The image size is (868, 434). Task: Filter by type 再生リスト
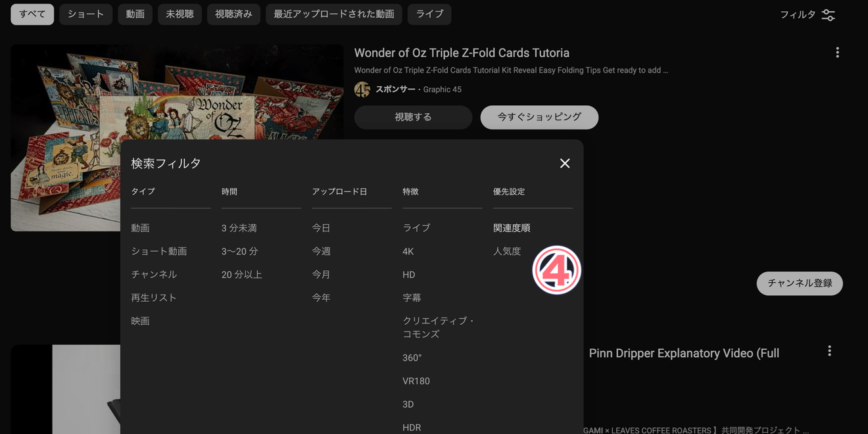coord(154,298)
